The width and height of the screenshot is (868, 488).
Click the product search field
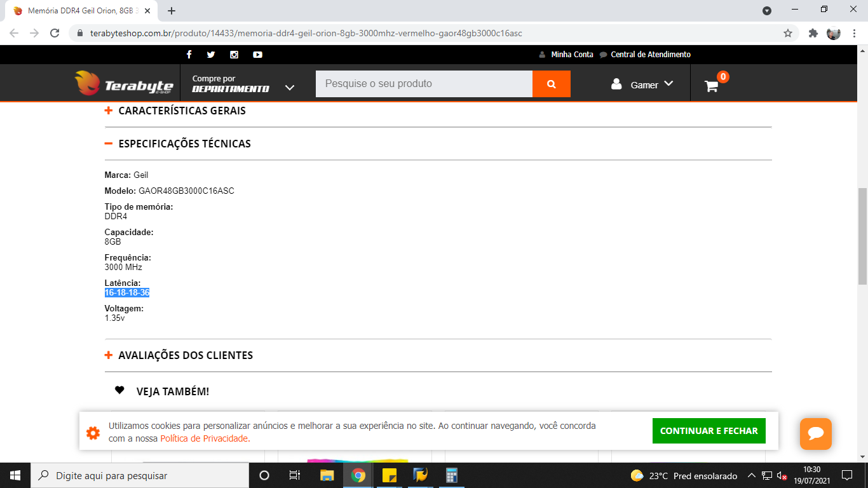click(x=424, y=84)
